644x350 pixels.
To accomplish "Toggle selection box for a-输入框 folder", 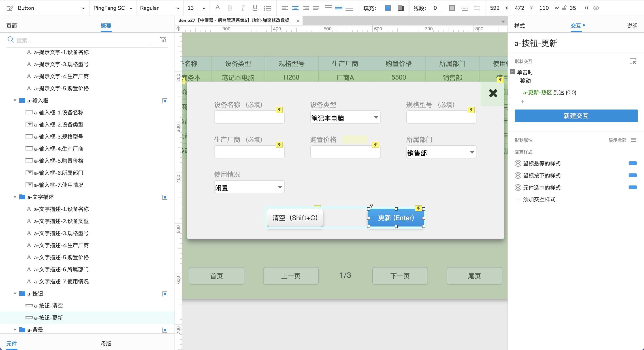I will [165, 101].
